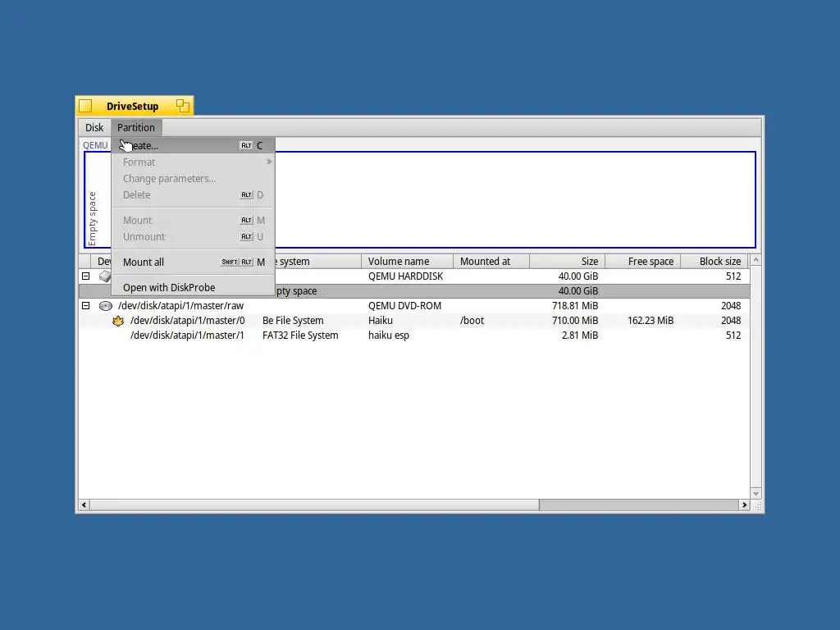The image size is (840, 630).
Task: Choose Open with DiskProbe
Action: click(x=193, y=288)
